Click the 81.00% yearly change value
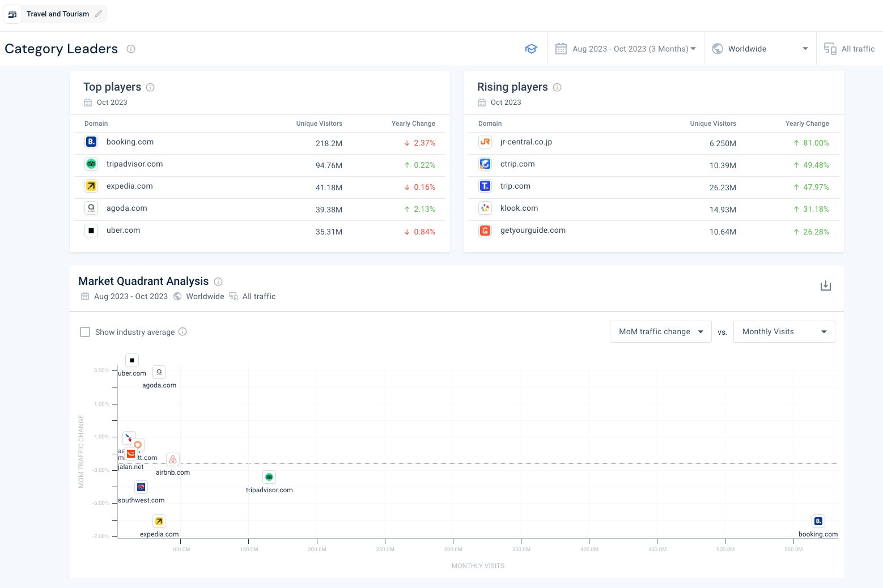The width and height of the screenshot is (883, 588). click(816, 143)
